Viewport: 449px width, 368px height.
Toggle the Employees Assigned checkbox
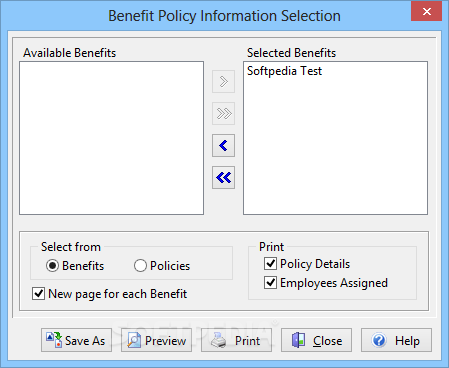pos(270,282)
